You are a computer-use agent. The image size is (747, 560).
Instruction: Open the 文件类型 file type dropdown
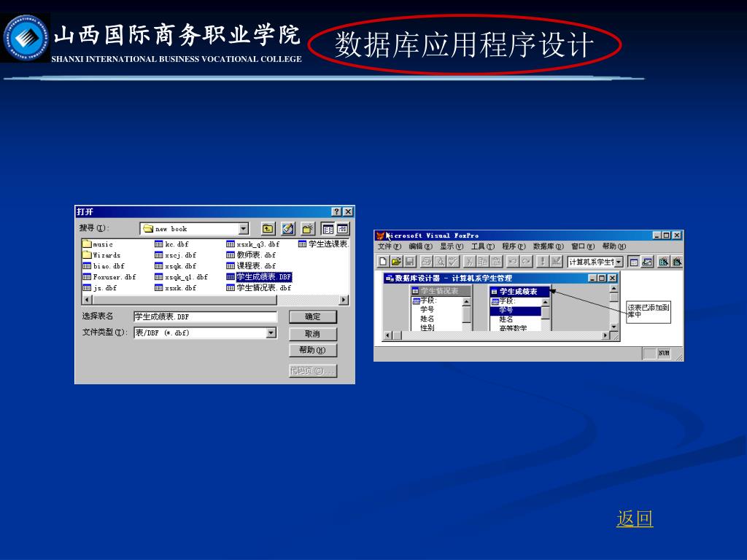pyautogui.click(x=271, y=332)
